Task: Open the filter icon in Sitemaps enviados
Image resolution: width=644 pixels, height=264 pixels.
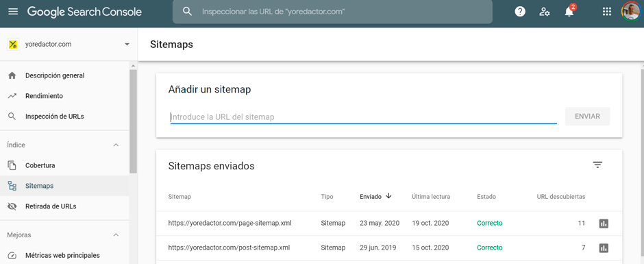Action: coord(597,165)
